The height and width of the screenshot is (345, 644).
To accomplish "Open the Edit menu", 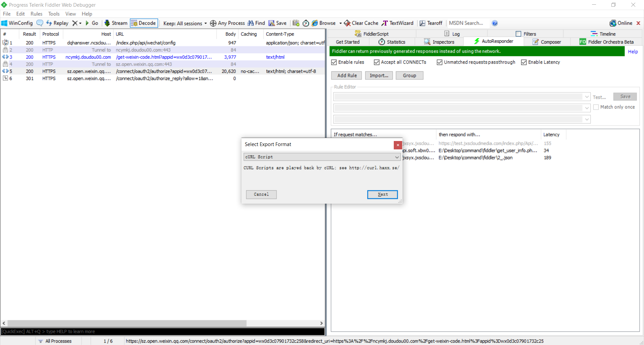I will coord(20,14).
